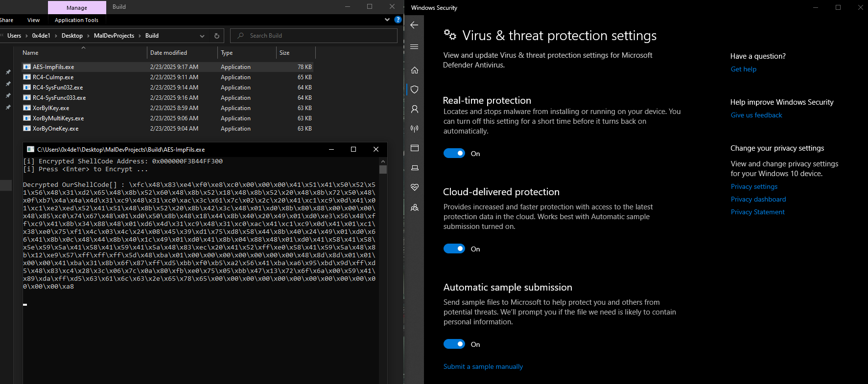Disable the Cloud-delivered protection switch
Image resolution: width=868 pixels, height=384 pixels.
coord(454,249)
